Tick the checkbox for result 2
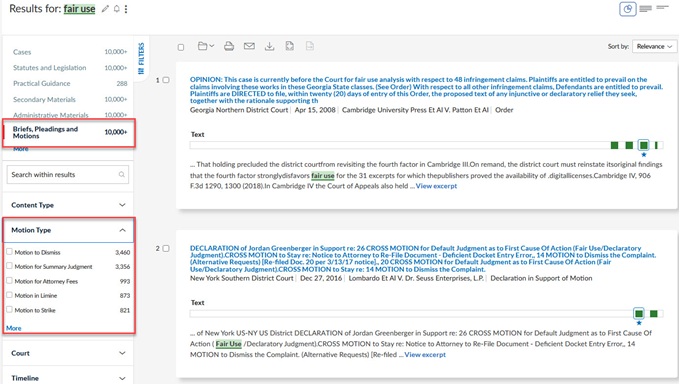680x385 pixels. click(166, 248)
